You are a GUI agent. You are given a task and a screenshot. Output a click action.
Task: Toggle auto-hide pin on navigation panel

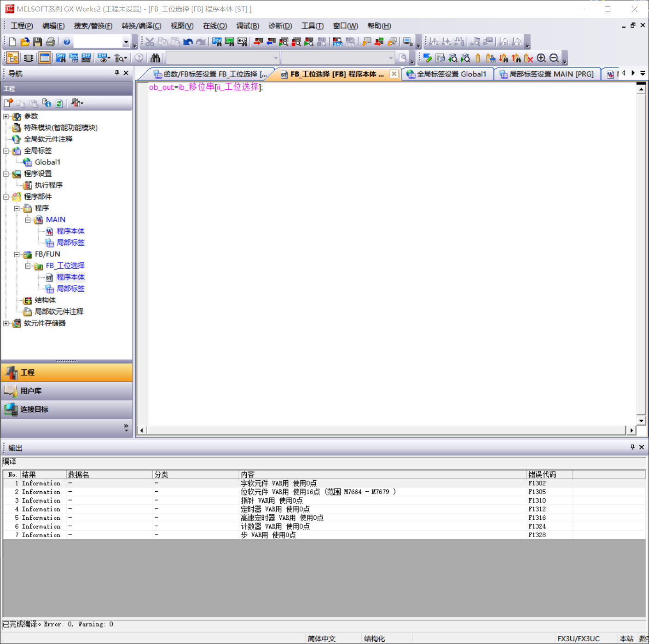coord(117,73)
